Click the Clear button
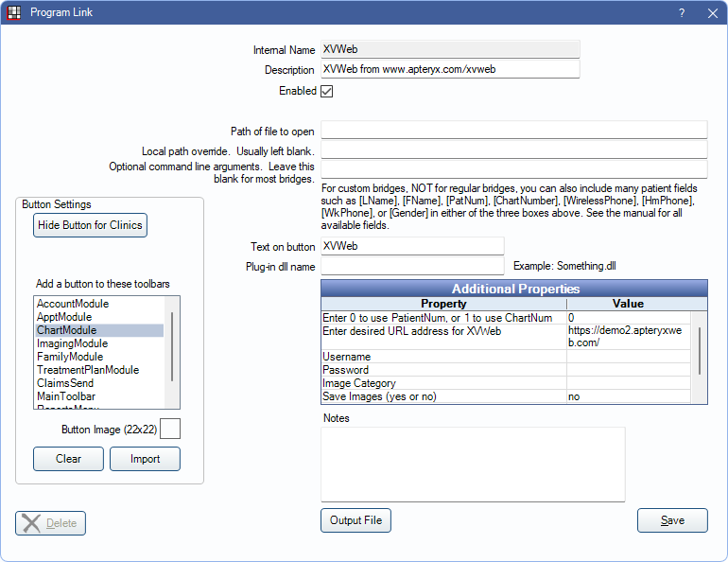 pyautogui.click(x=68, y=459)
